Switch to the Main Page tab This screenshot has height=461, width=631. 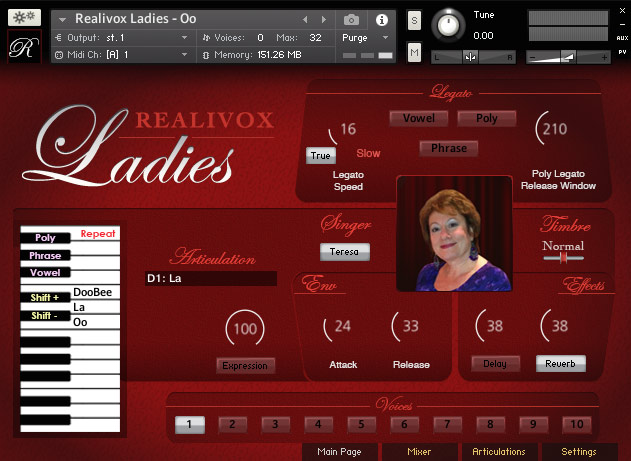(339, 452)
